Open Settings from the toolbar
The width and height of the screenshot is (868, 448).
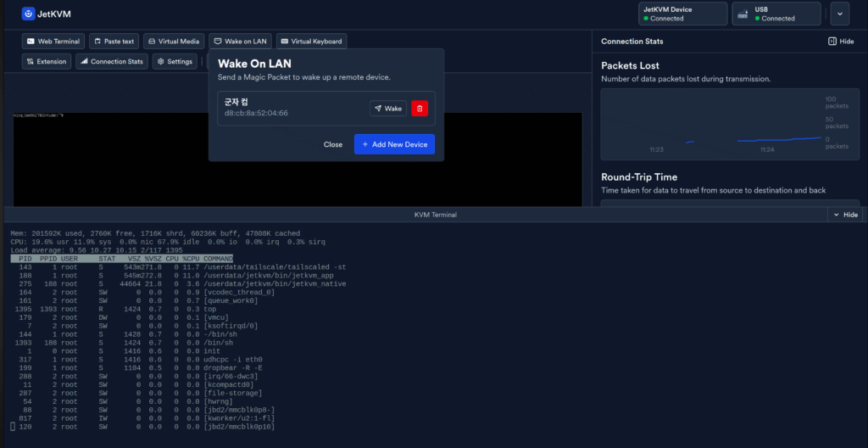click(175, 62)
